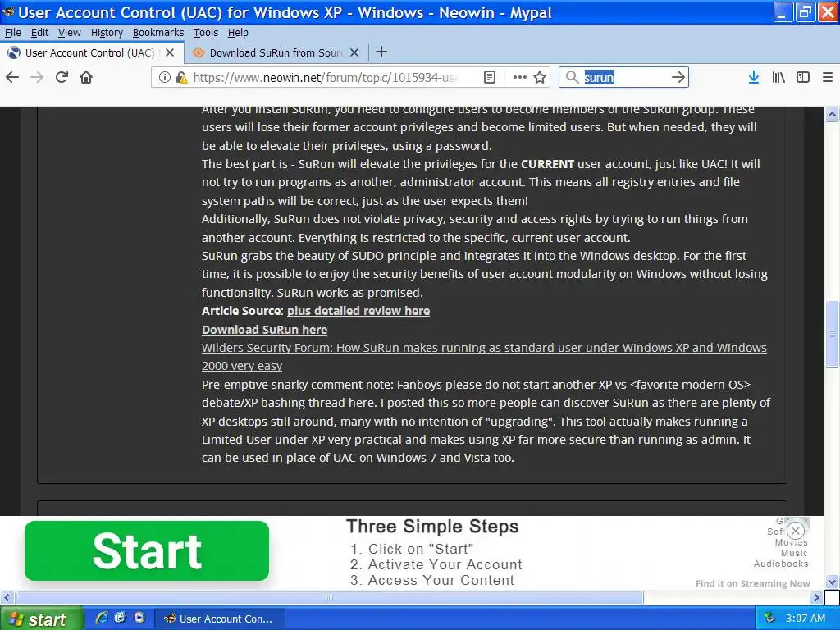
Task: Click the horizontal scrollbar thumb
Action: pos(330,597)
